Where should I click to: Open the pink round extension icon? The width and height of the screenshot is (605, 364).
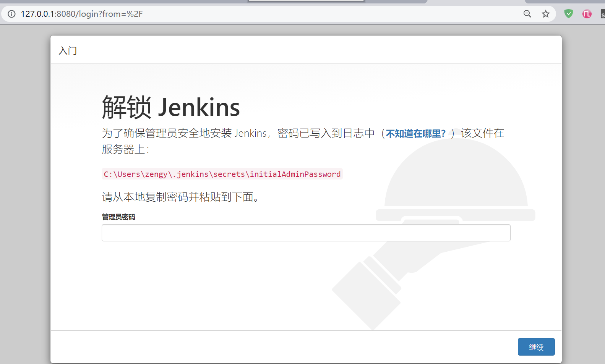tap(587, 14)
